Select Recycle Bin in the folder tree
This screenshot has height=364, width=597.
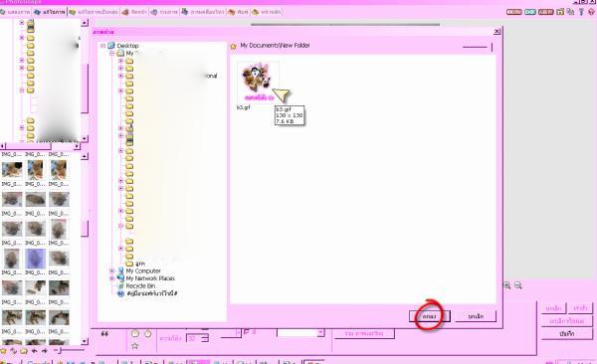coord(140,285)
